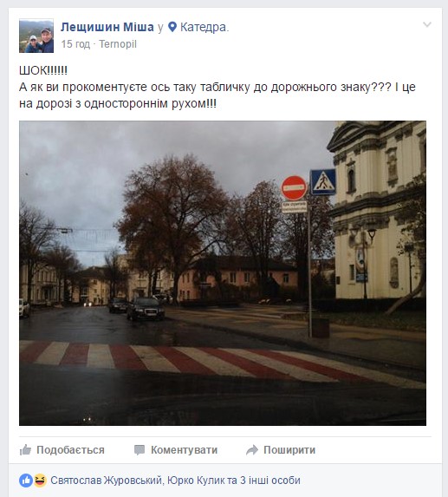The image size is (448, 497).
Task: Click the ШОК post text
Action: tap(43, 70)
